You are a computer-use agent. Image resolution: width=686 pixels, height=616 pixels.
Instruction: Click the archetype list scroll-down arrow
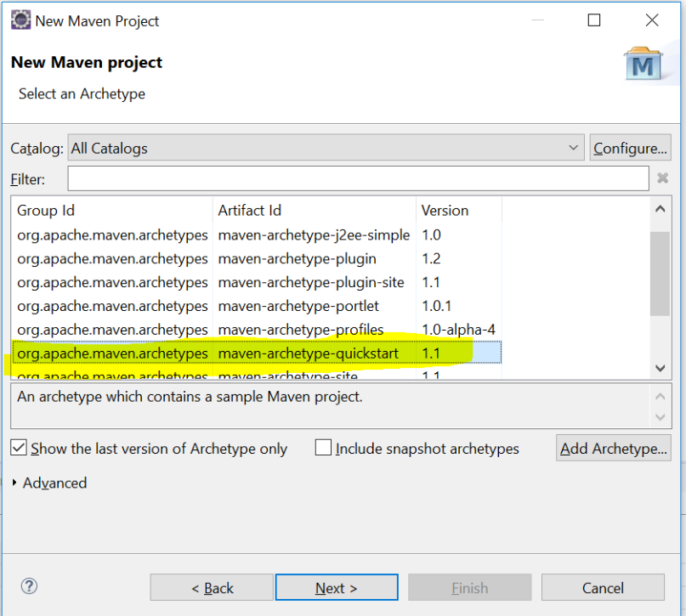(x=660, y=369)
